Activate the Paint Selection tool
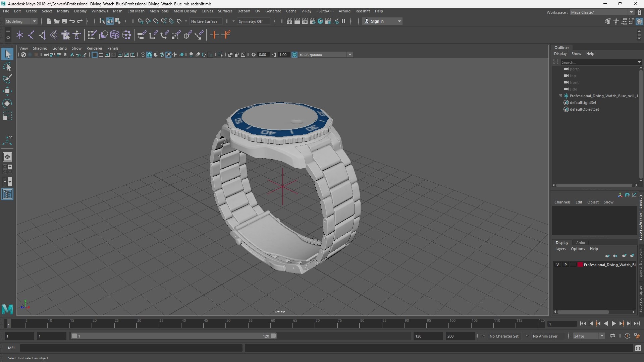This screenshot has width=644, height=362. pyautogui.click(x=7, y=79)
